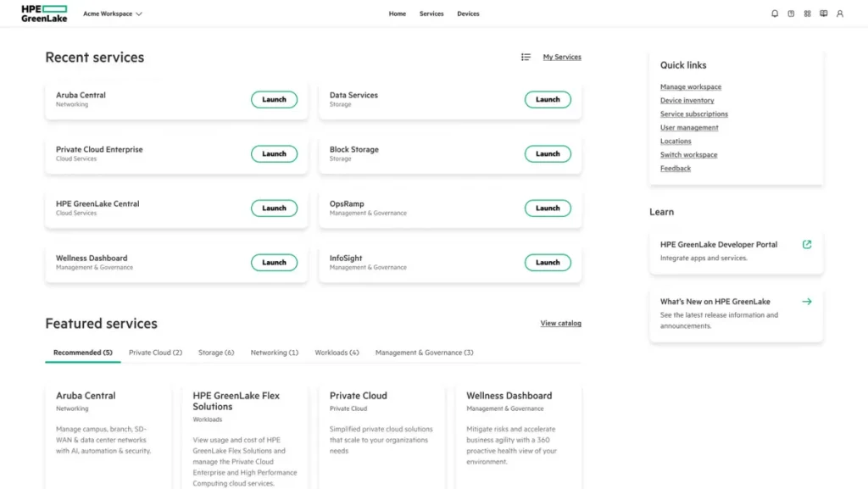
Task: Click 'HPE GreenLake Central' in Recent services
Action: point(97,203)
